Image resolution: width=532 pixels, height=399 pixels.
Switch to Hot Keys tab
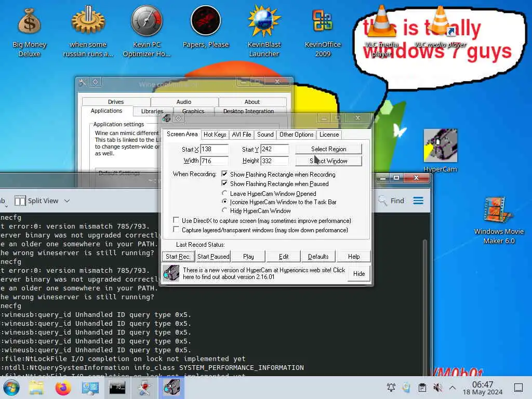(x=215, y=135)
